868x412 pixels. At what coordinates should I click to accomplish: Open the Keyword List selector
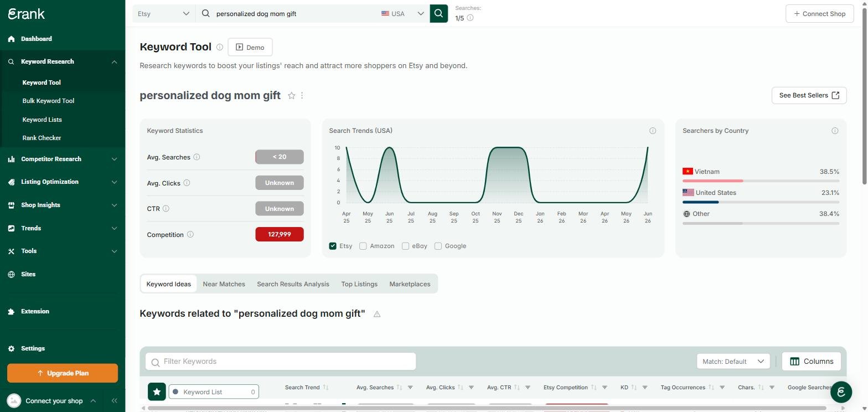214,392
